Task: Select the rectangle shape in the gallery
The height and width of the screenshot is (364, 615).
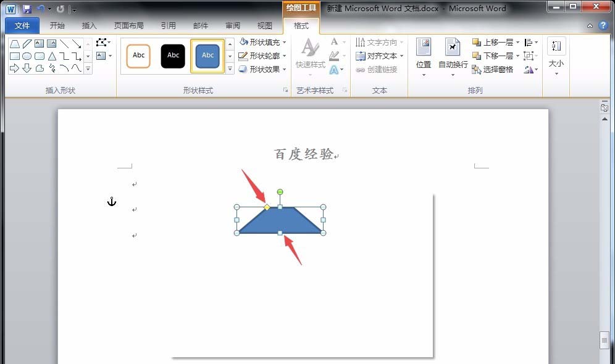Action: [15, 56]
